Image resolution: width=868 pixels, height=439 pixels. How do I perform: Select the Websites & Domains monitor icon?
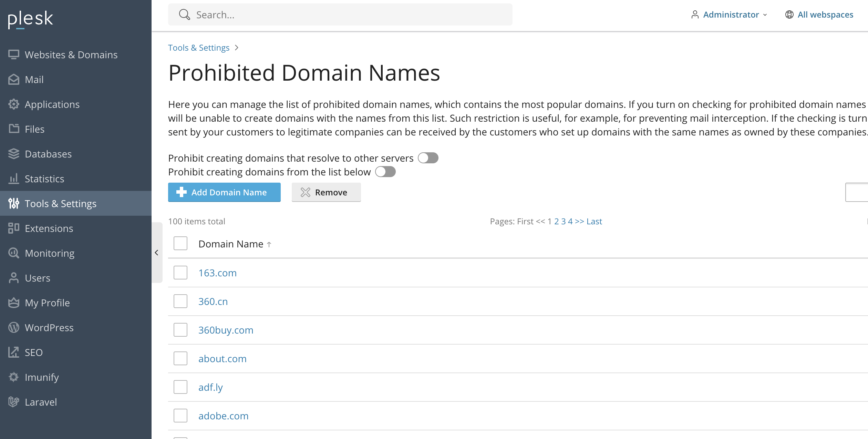tap(14, 54)
